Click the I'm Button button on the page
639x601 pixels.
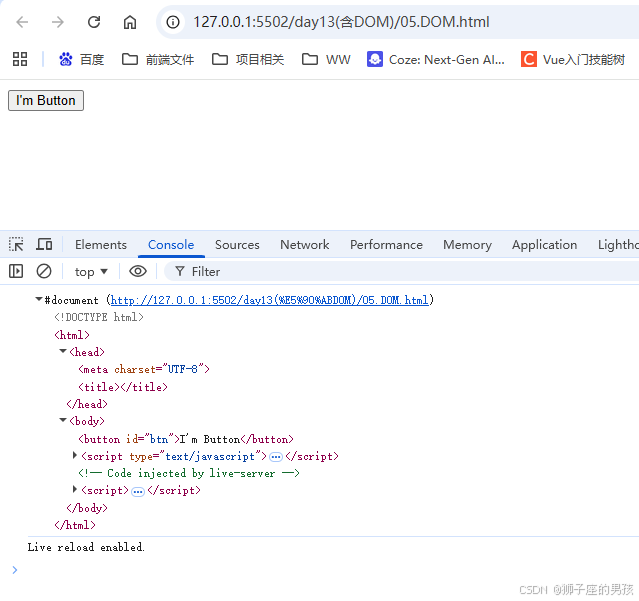point(46,100)
